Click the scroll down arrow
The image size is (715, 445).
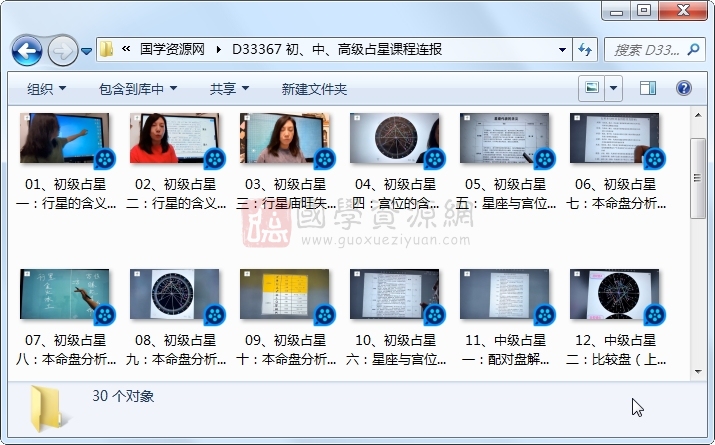pyautogui.click(x=698, y=372)
